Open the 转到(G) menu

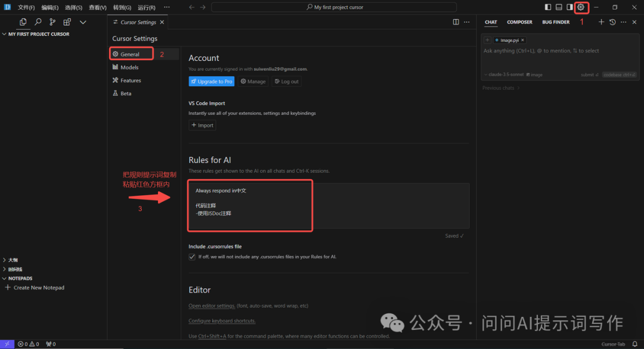[x=122, y=7]
